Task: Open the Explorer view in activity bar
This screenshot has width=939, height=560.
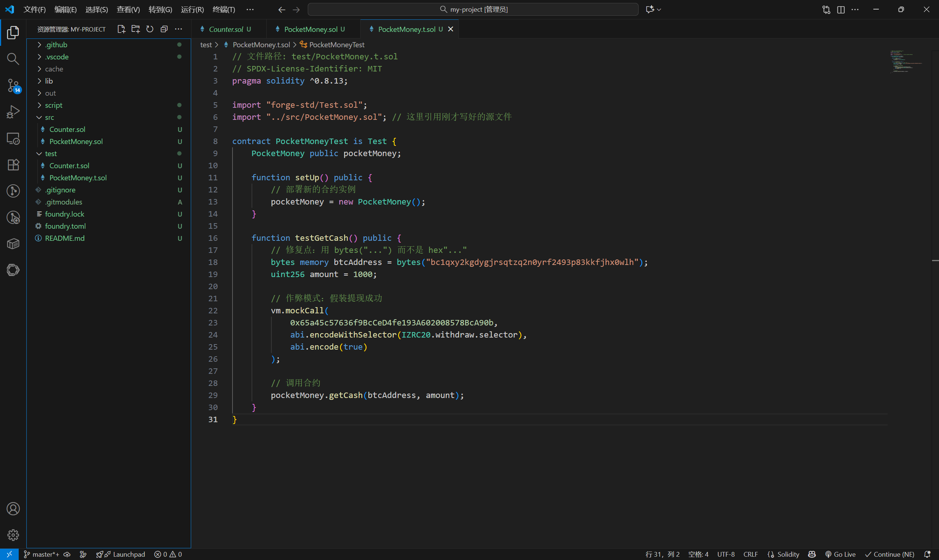Action: [13, 33]
